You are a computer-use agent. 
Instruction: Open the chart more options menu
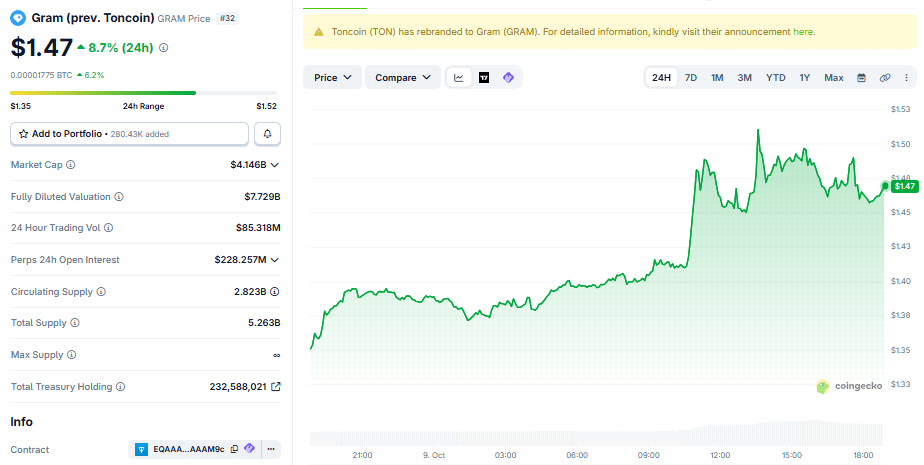(906, 78)
